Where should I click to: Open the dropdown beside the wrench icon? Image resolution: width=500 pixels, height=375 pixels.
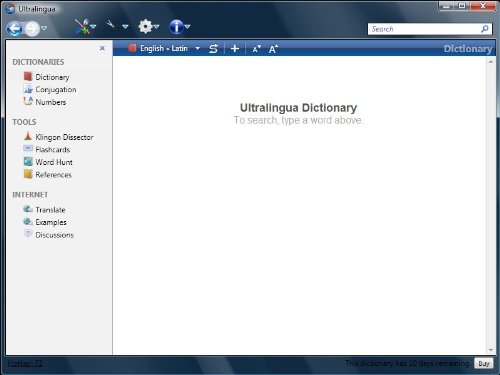pos(125,26)
